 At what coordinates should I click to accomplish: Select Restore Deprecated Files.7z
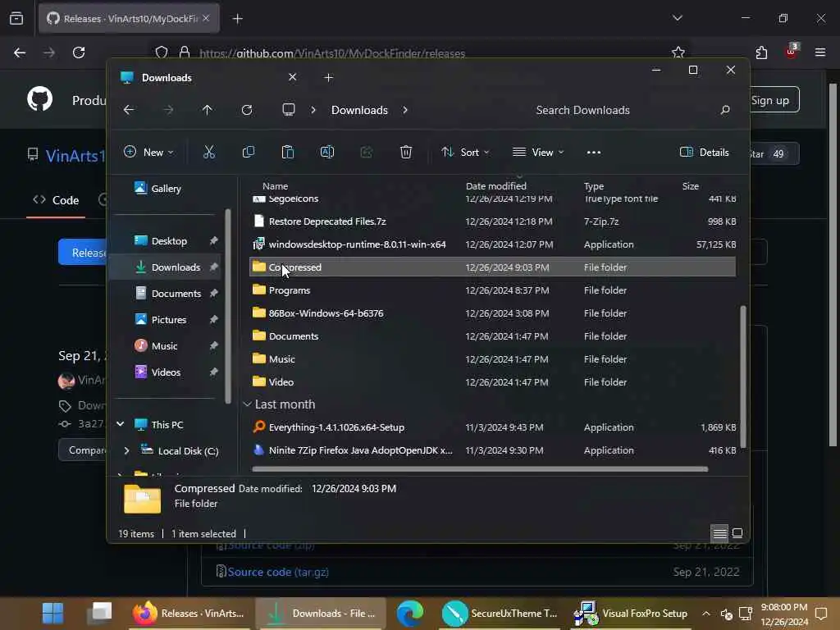pos(493,221)
